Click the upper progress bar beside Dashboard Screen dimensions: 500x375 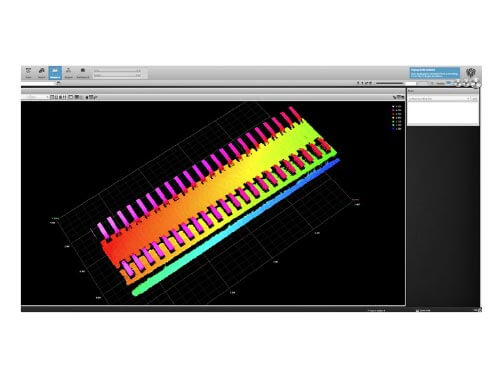pyautogui.click(x=117, y=71)
